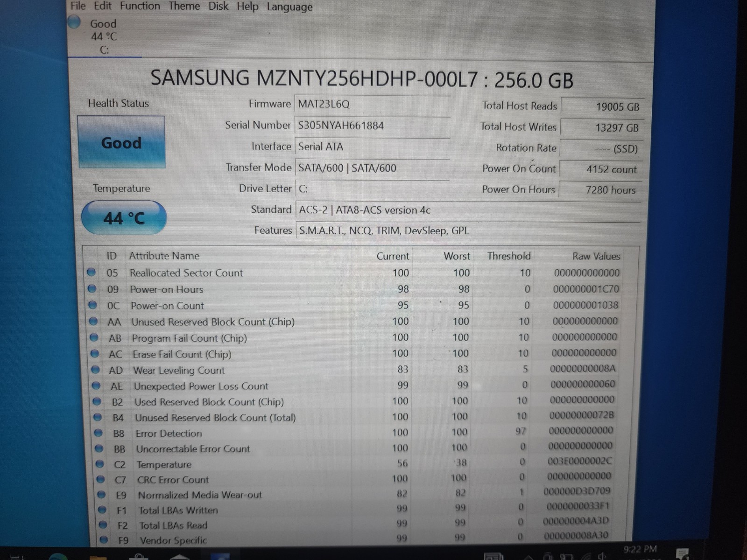Select the Vendor Specific row name
This screenshot has width=747, height=560.
173,540
